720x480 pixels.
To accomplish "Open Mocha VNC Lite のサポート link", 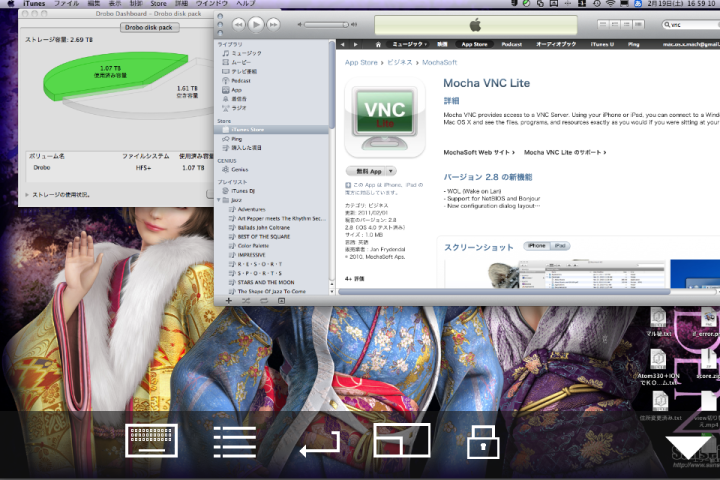I will [x=565, y=152].
